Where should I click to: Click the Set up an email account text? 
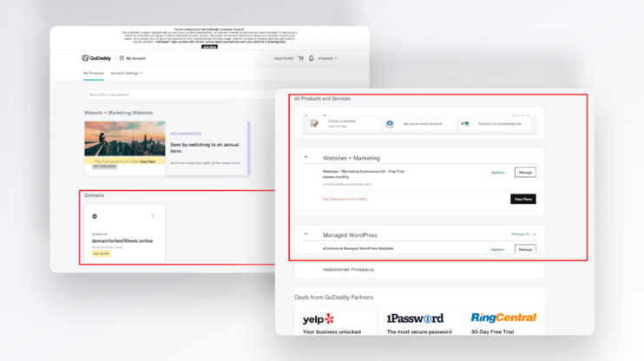tap(423, 123)
